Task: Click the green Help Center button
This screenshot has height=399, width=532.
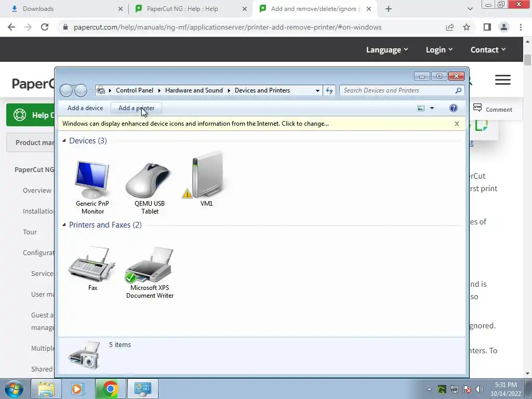Action: [31, 115]
